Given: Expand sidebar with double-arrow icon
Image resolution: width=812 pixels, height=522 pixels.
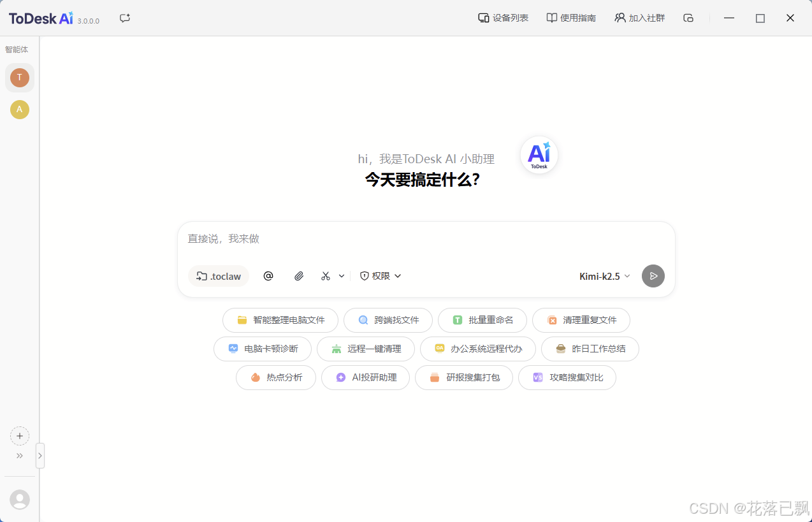Looking at the screenshot, I should coord(20,456).
